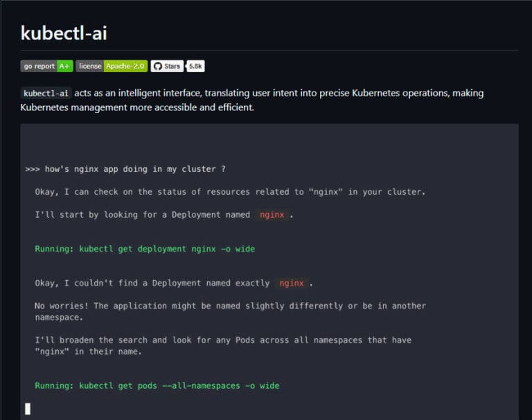Open the go report badge
Image resolution: width=532 pixels, height=420 pixels.
click(x=38, y=67)
